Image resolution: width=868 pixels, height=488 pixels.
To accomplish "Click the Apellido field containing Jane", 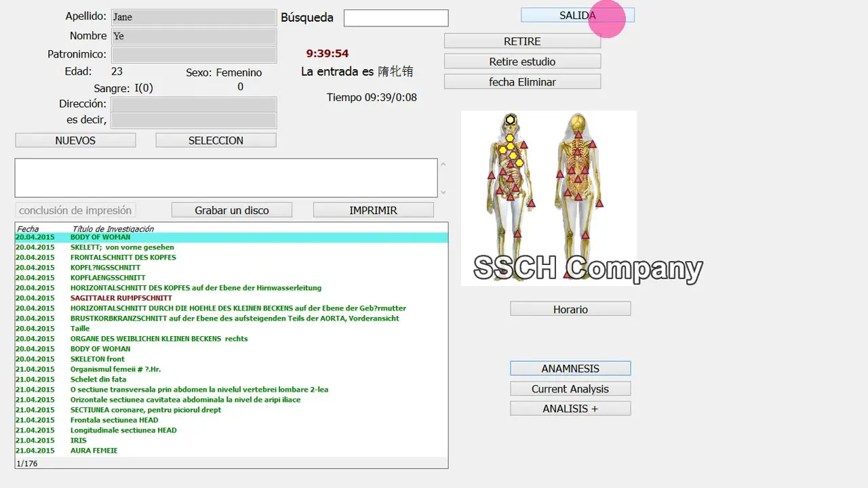I will [194, 17].
